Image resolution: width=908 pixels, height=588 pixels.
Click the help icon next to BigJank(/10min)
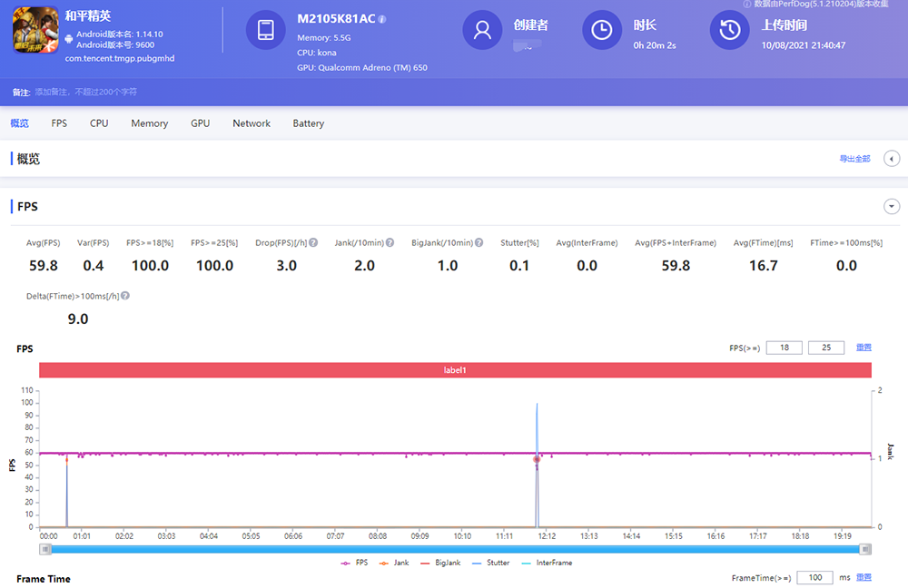coord(479,242)
